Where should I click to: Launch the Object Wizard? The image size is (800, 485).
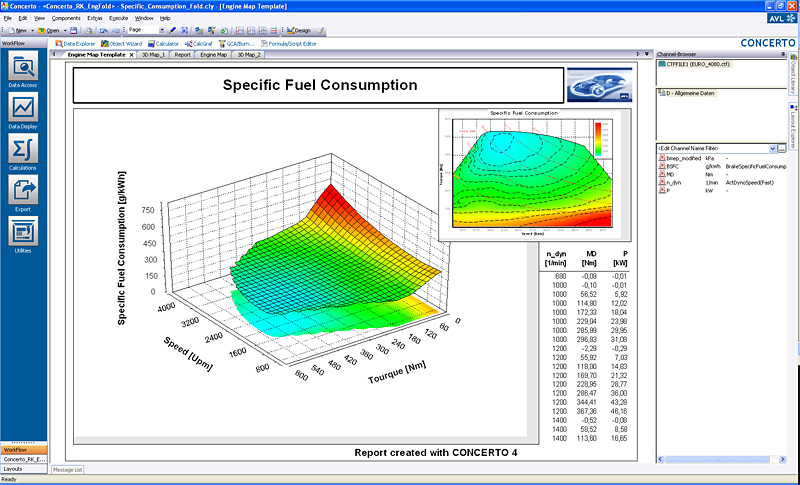(x=121, y=44)
